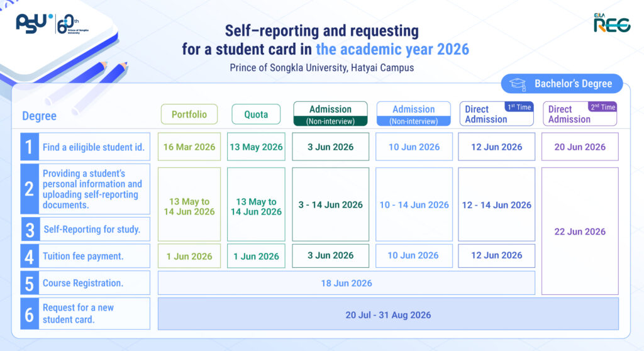The width and height of the screenshot is (644, 351).
Task: Select the Quota column header
Action: [256, 114]
